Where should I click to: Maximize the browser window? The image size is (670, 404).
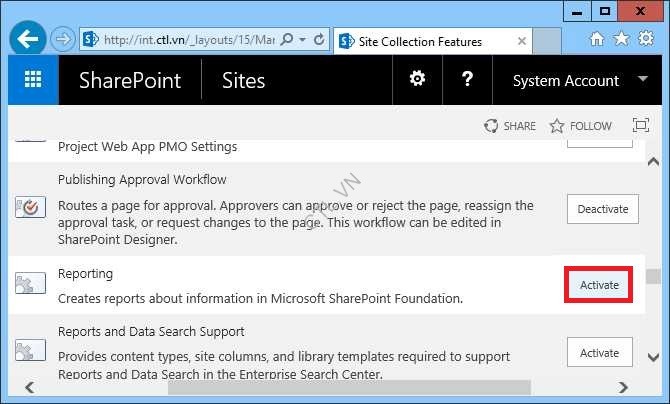tap(605, 11)
